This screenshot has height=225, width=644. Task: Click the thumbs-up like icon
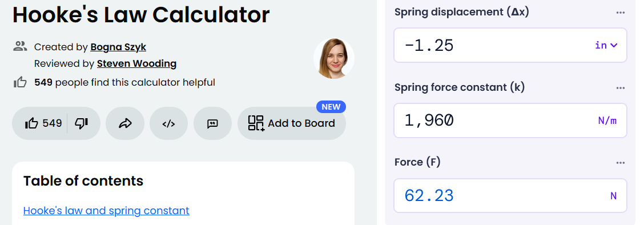point(31,123)
